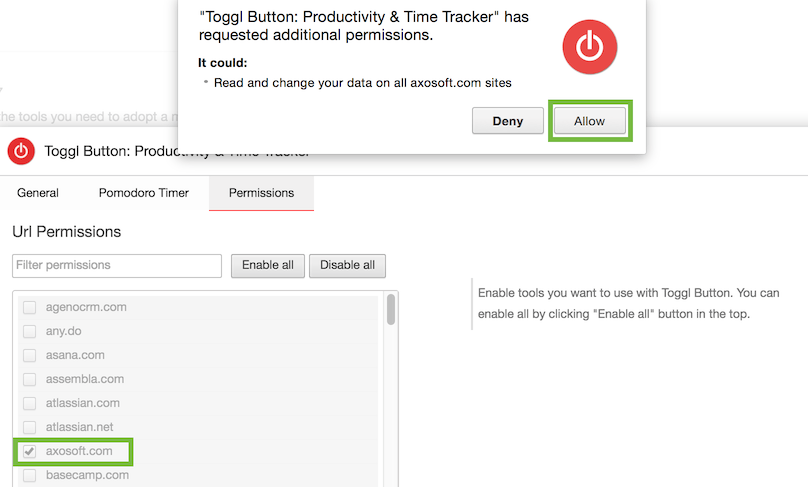Viewport: 808px width, 487px height.
Task: Click the atlassian.com label text
Action: (x=83, y=403)
